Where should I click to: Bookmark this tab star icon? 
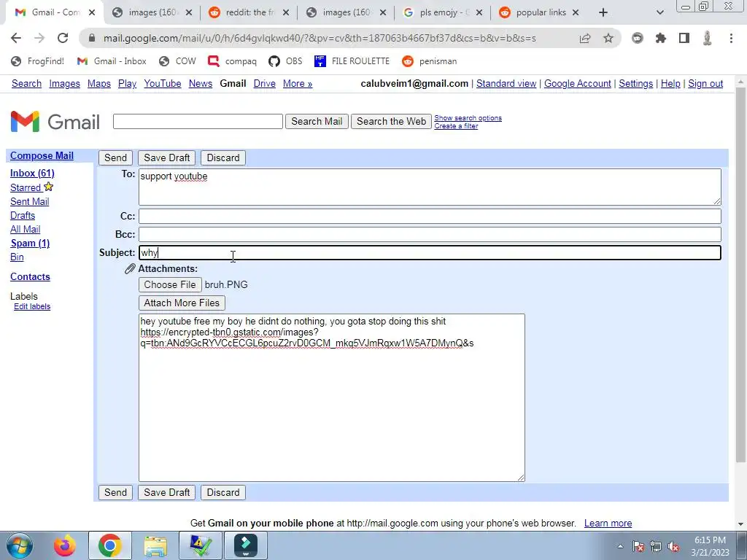tap(608, 38)
